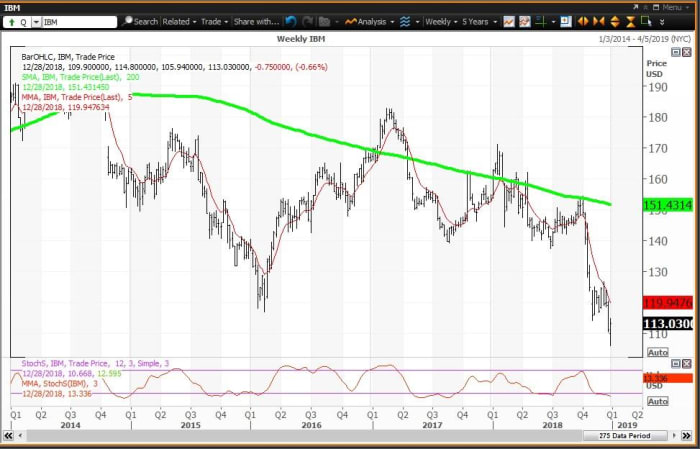The width and height of the screenshot is (700, 449).
Task: Click the redo arrow icon
Action: click(x=307, y=20)
